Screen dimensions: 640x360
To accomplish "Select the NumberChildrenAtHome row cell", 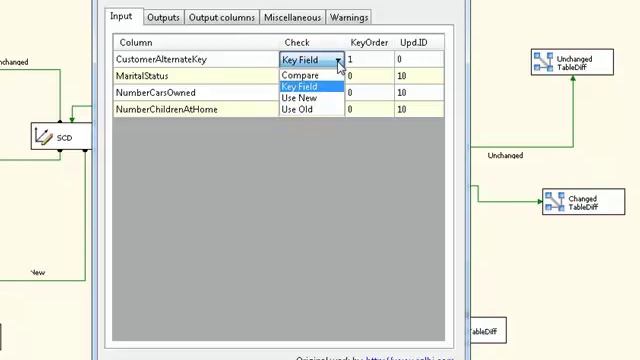I will point(196,109).
